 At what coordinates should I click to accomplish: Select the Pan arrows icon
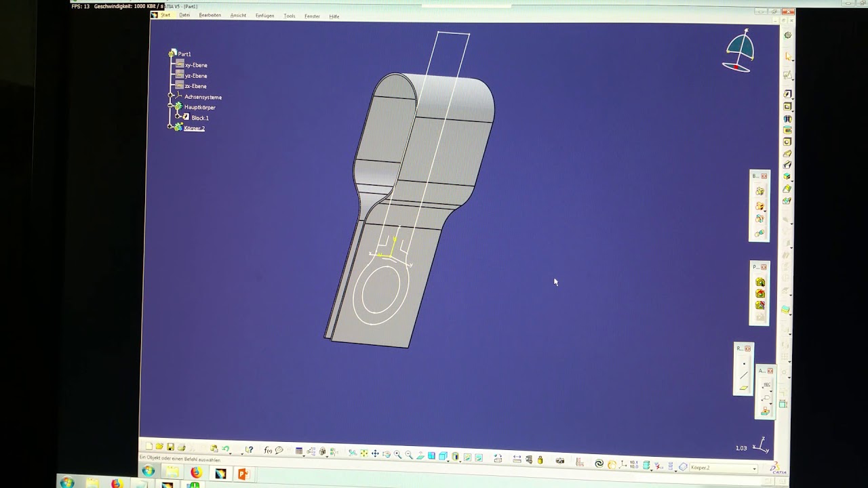point(375,453)
